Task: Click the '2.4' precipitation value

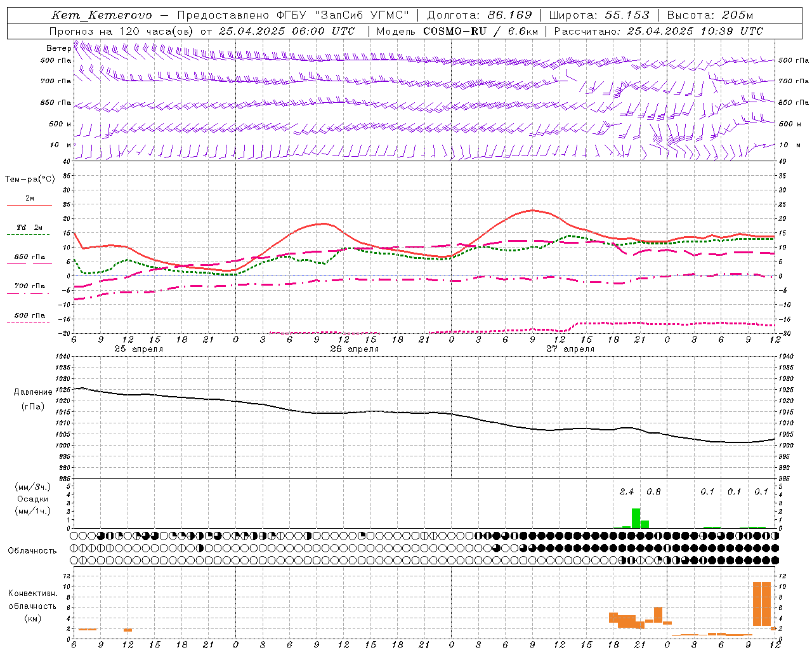Action: click(x=627, y=492)
